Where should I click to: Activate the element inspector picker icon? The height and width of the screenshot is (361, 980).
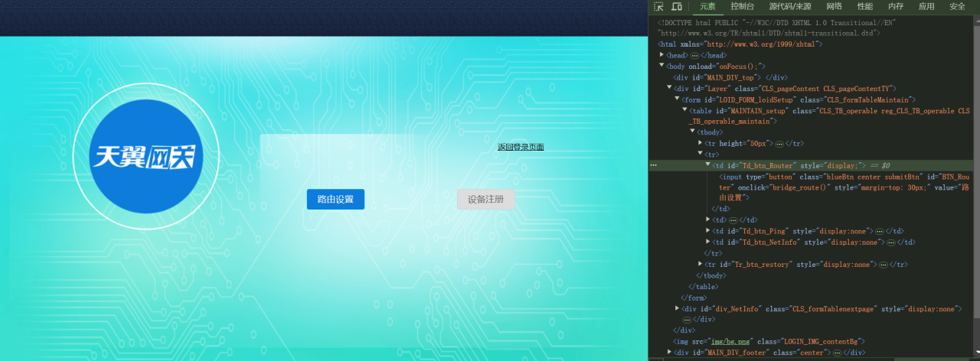pos(658,6)
